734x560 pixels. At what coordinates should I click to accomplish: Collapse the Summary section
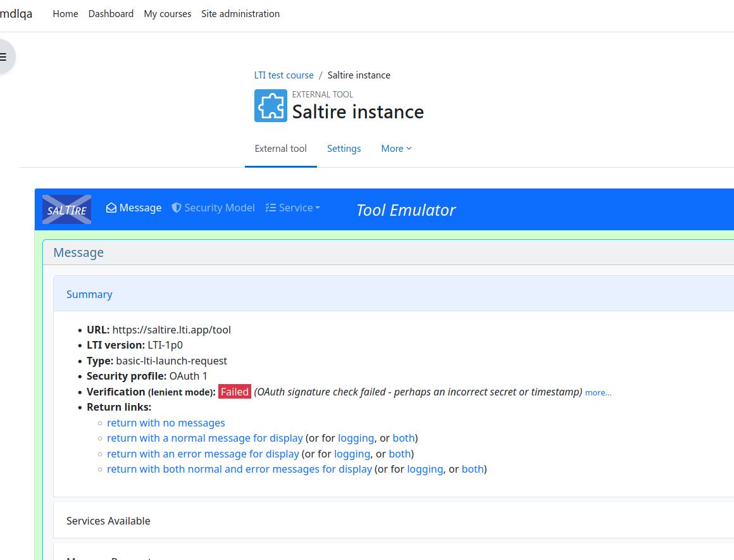(89, 294)
